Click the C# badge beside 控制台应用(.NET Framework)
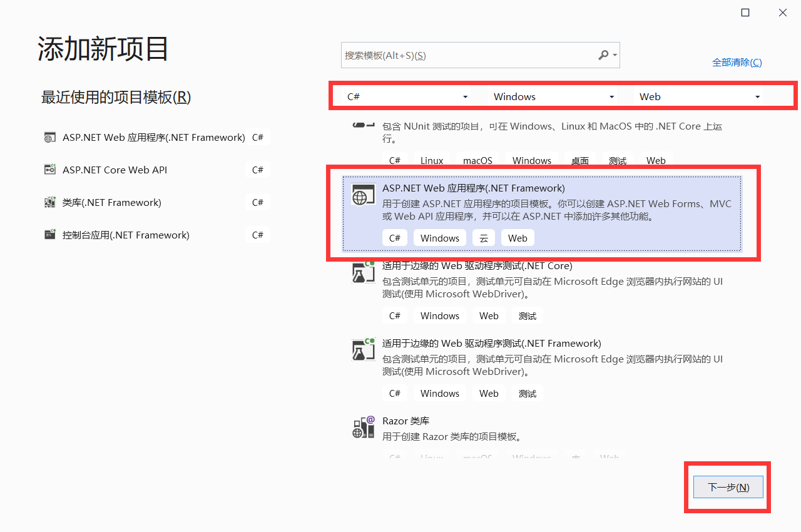 tap(258, 235)
